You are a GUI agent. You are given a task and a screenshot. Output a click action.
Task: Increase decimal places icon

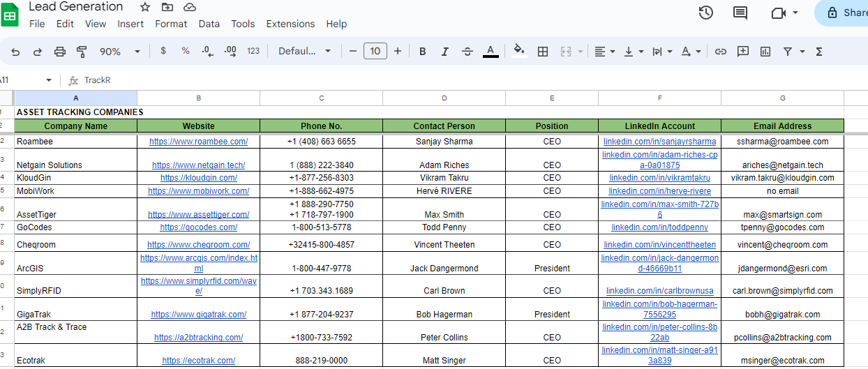click(x=230, y=51)
